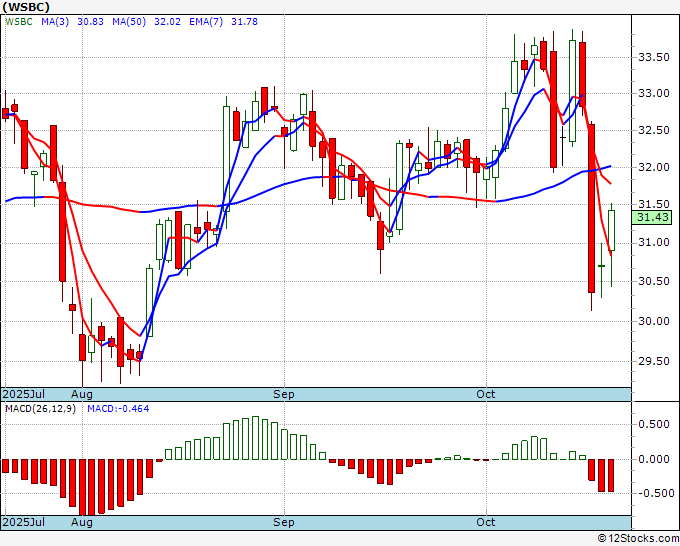Screen dimensions: 680x546
Task: Click the 33.00 price axis label
Action: 654,93
